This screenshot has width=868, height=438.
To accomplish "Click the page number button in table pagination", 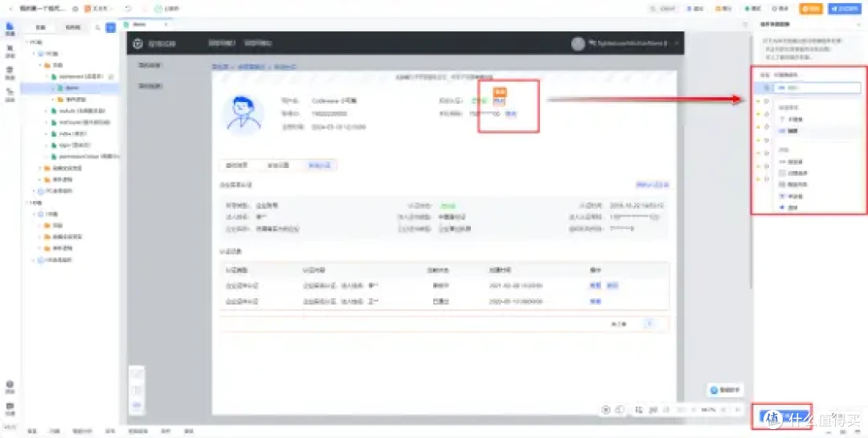I will coord(650,324).
